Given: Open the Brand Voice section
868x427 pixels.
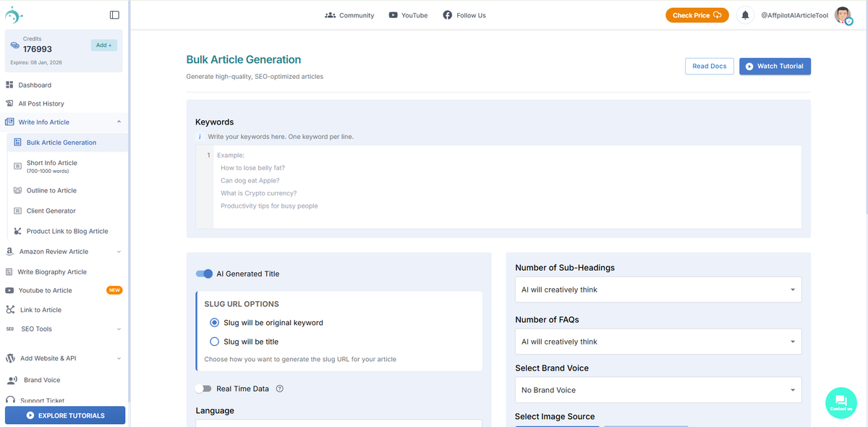Looking at the screenshot, I should click(x=42, y=380).
